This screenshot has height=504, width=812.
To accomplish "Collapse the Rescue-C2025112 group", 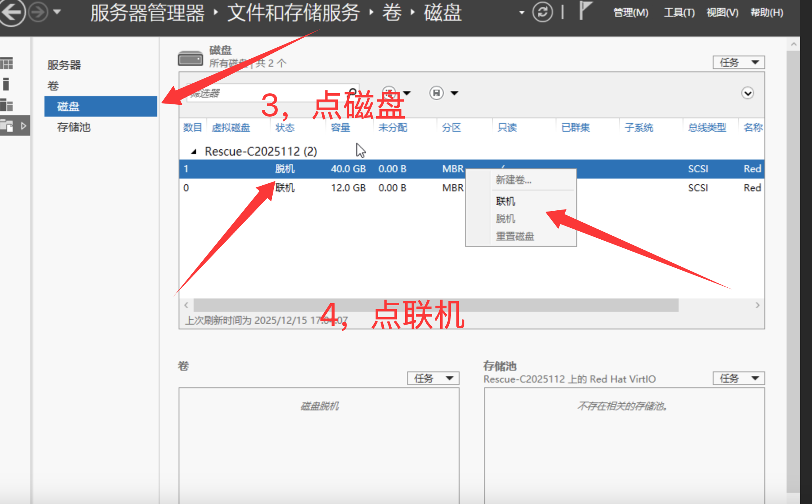I will [x=194, y=152].
